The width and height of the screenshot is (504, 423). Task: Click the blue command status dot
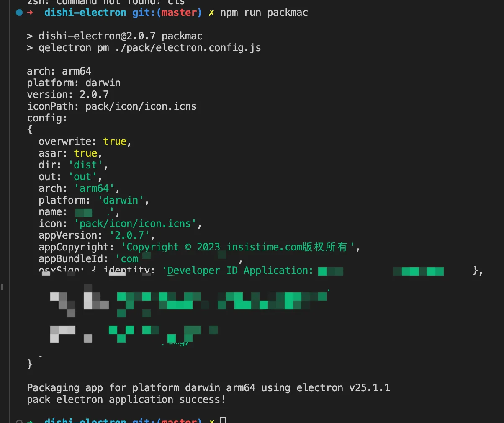19,13
